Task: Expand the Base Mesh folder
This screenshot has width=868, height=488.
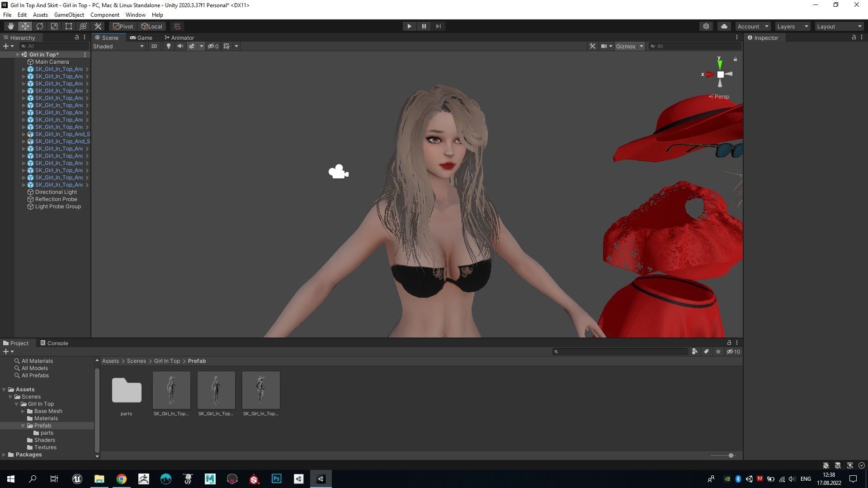Action: click(x=23, y=411)
